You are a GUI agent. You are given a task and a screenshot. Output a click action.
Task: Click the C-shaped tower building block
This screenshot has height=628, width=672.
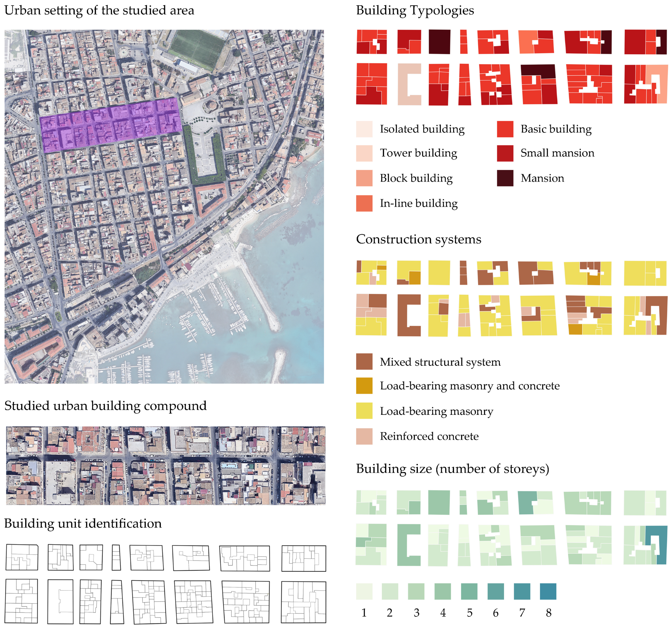(403, 85)
